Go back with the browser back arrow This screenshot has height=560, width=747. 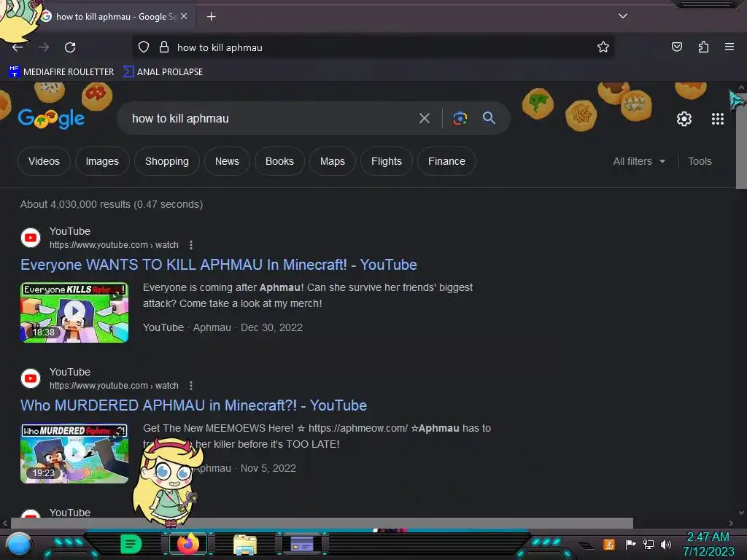pos(18,47)
